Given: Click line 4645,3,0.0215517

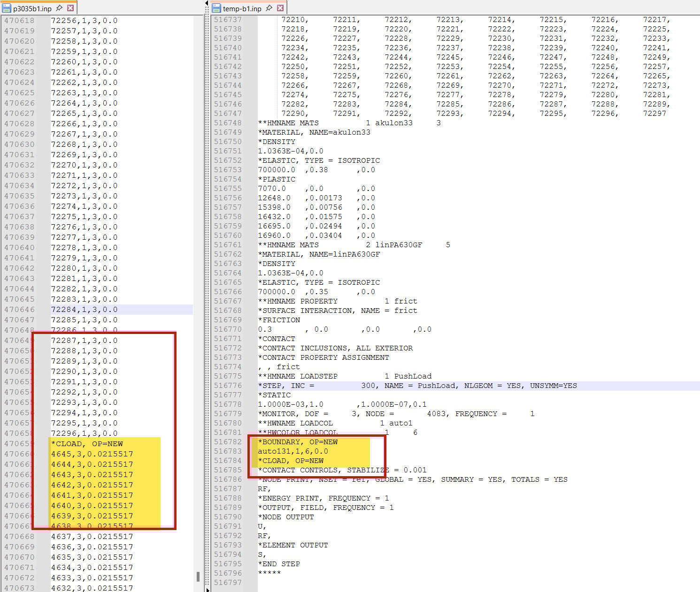Looking at the screenshot, I should (92, 454).
